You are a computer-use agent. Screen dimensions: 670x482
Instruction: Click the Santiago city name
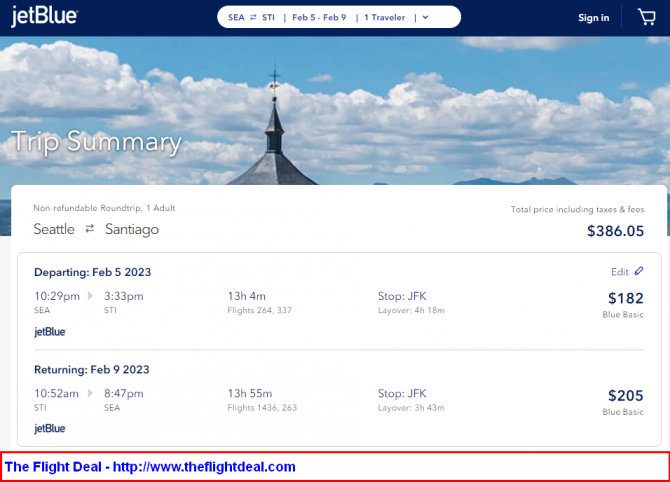pos(132,229)
